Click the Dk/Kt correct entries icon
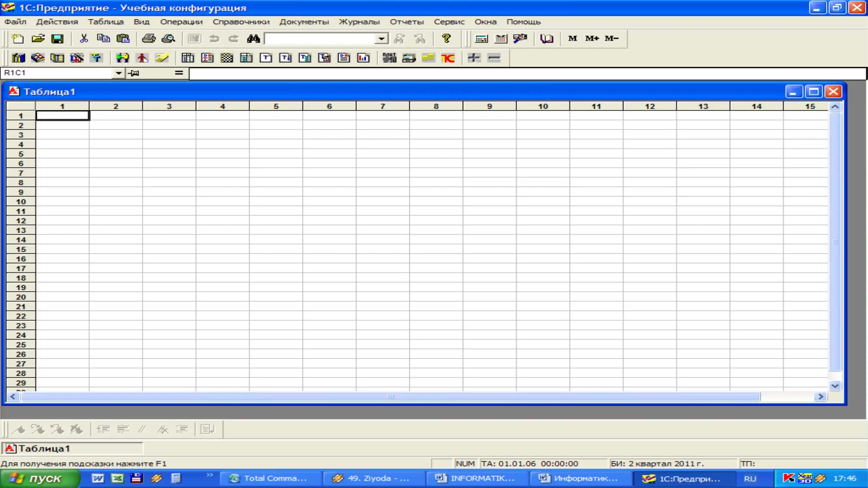 (x=77, y=58)
